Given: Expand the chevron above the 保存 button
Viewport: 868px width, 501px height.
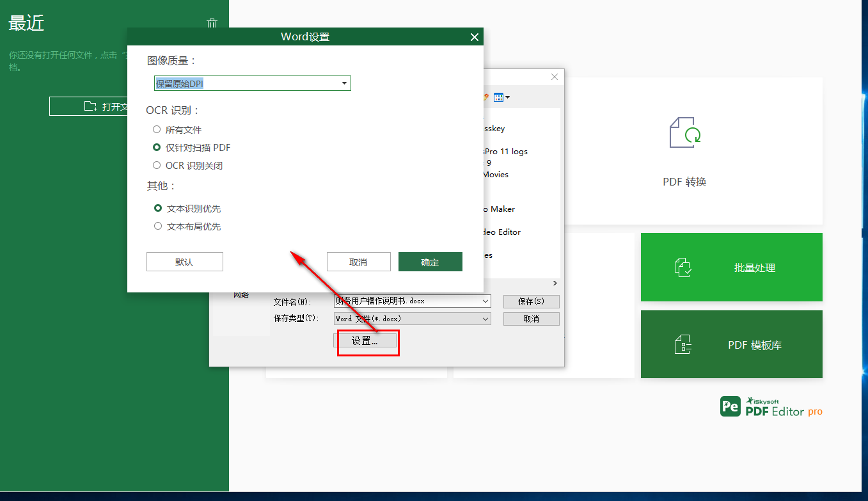Looking at the screenshot, I should click(555, 283).
